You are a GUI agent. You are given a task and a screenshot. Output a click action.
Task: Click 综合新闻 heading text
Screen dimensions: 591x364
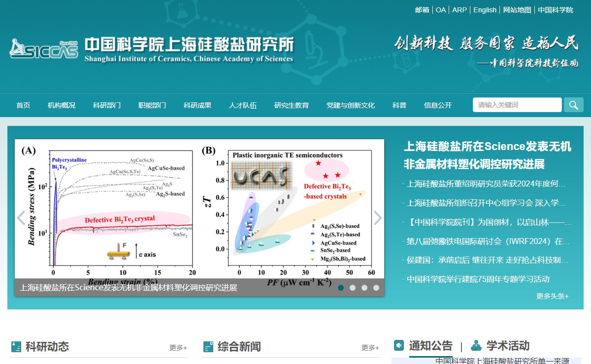pos(239,346)
